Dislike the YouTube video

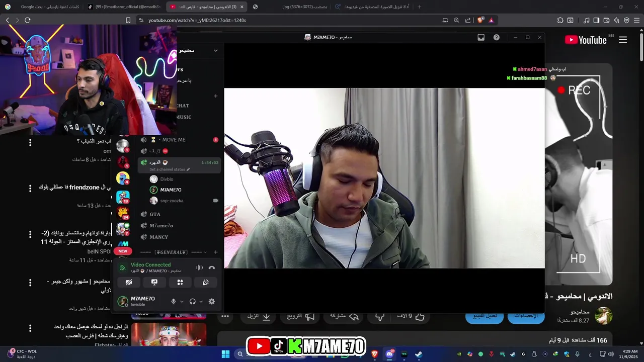tap(380, 316)
